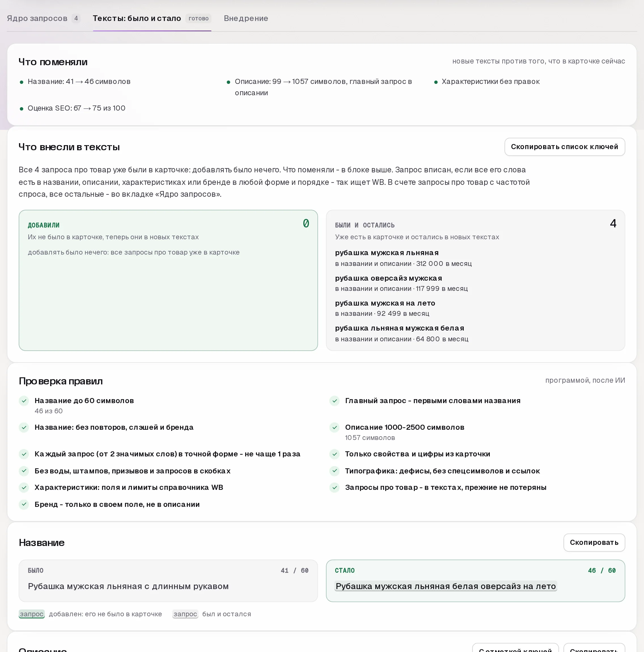Click the 312 000 в месяц frequency line

(403, 264)
